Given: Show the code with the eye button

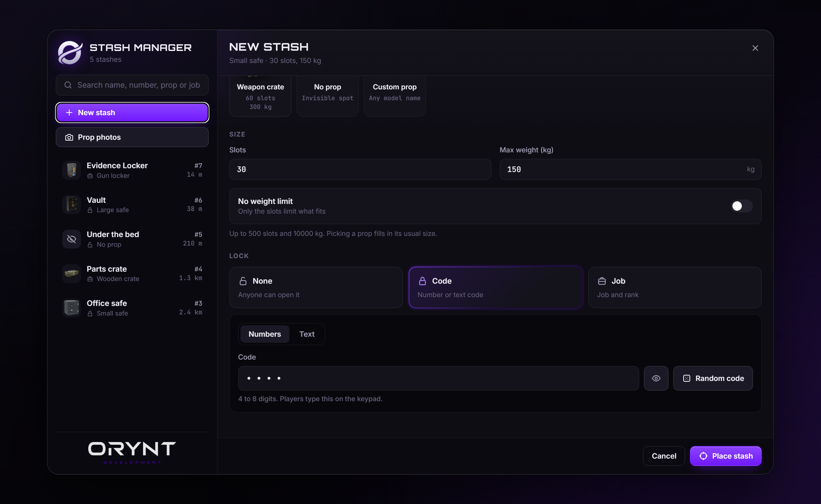Looking at the screenshot, I should (x=656, y=378).
